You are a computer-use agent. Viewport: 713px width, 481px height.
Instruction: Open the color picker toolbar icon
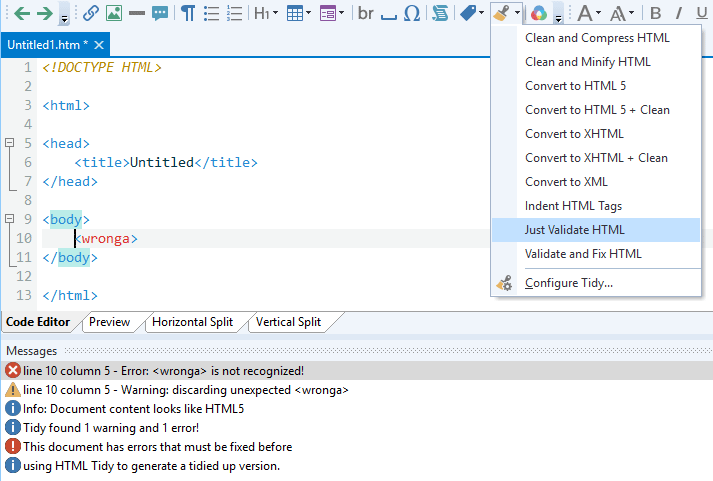538,13
